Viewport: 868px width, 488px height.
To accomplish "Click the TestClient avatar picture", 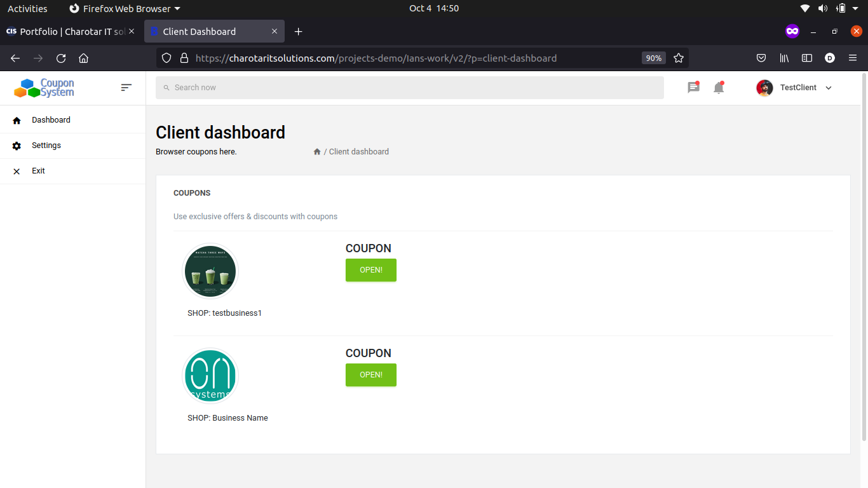I will (764, 88).
